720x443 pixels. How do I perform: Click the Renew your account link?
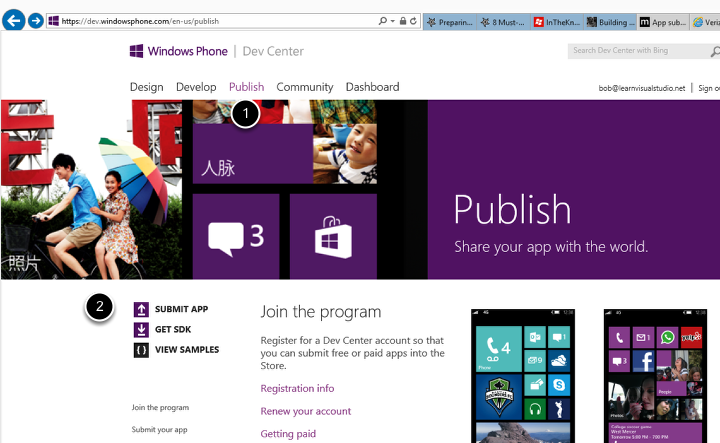pos(305,411)
